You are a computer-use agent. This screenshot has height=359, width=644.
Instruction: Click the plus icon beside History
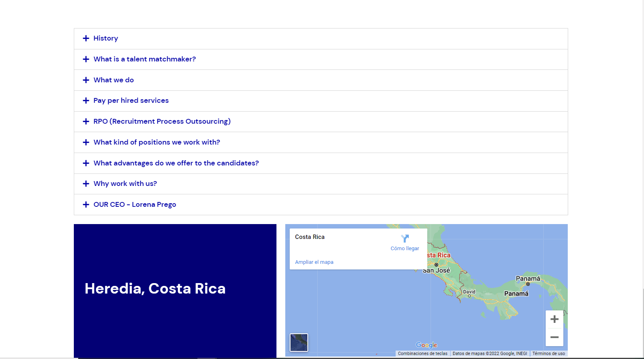(x=86, y=39)
